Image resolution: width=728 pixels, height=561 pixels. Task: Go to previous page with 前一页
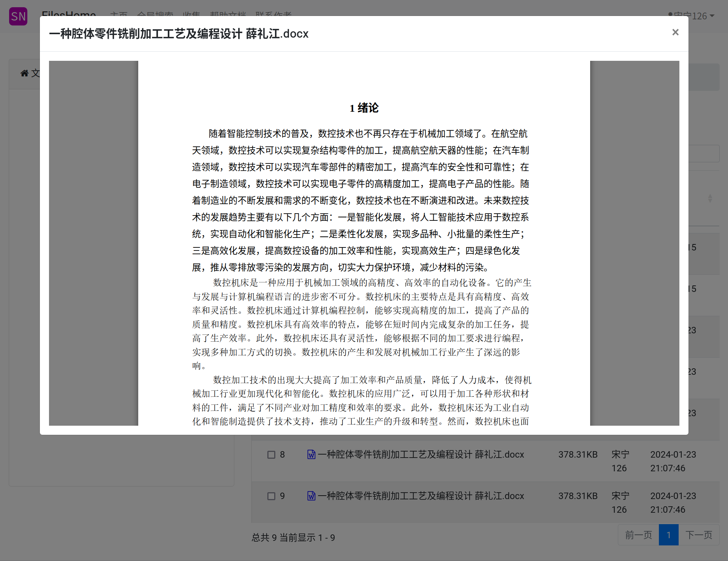tap(638, 535)
